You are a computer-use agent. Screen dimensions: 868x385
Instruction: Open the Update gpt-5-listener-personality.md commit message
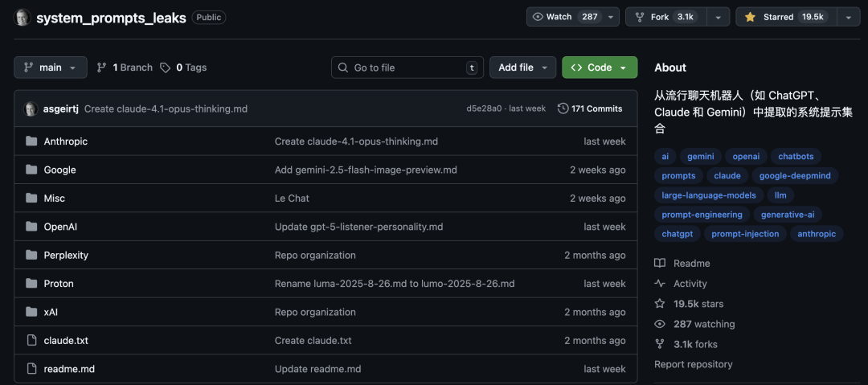358,227
